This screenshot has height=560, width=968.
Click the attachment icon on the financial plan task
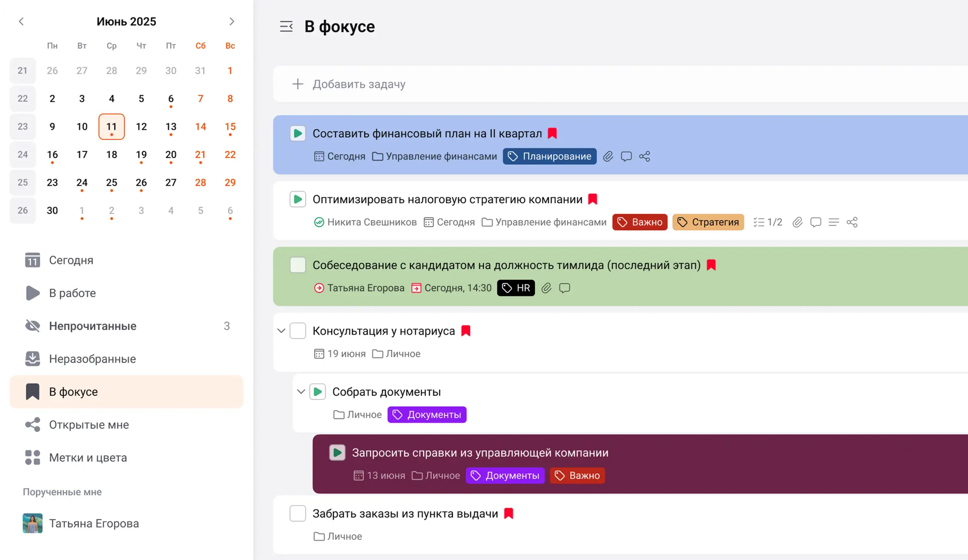tap(608, 156)
